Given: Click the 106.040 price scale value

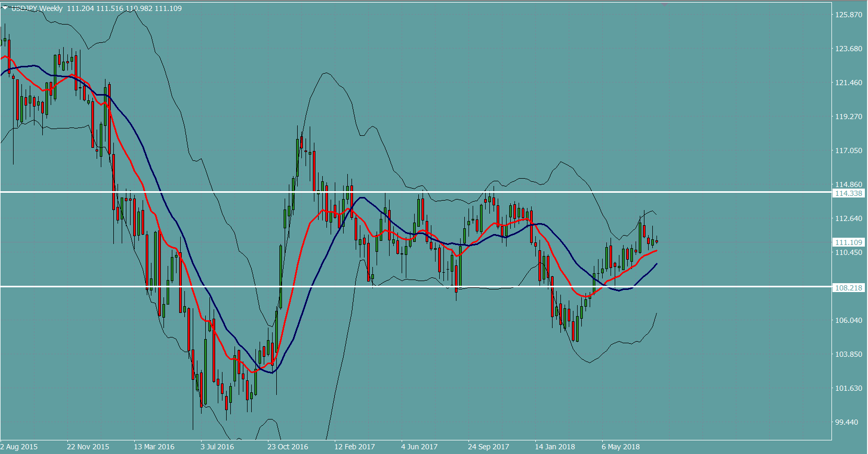Looking at the screenshot, I should point(849,320).
